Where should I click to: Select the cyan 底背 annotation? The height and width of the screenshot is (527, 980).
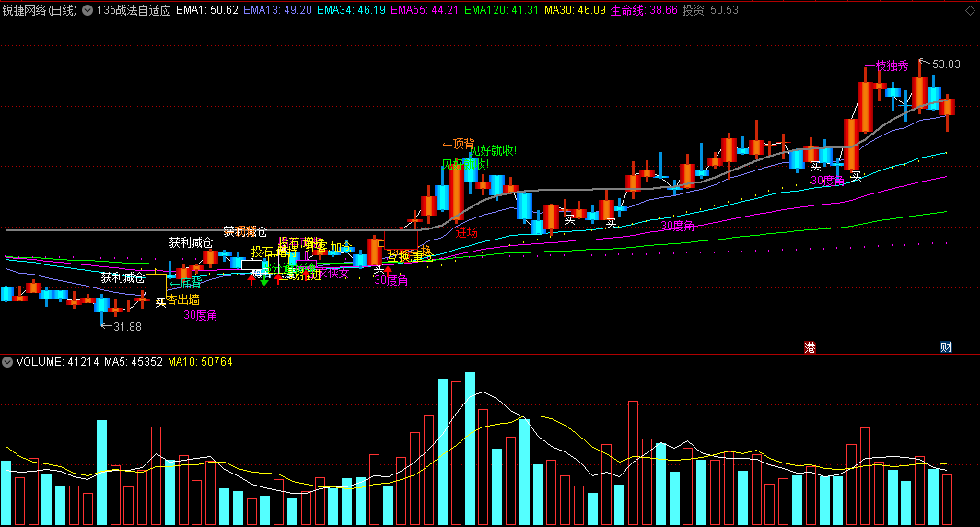pyautogui.click(x=186, y=285)
